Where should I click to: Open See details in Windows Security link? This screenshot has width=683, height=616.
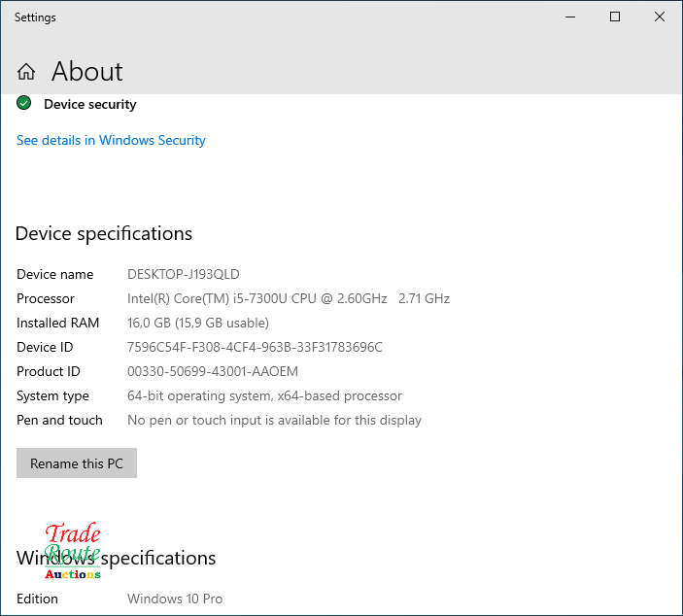coord(111,140)
